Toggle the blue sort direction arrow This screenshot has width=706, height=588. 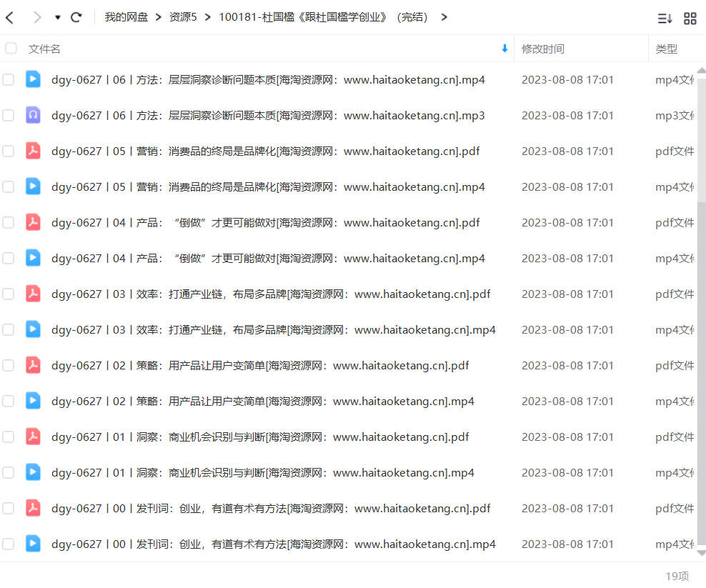504,48
